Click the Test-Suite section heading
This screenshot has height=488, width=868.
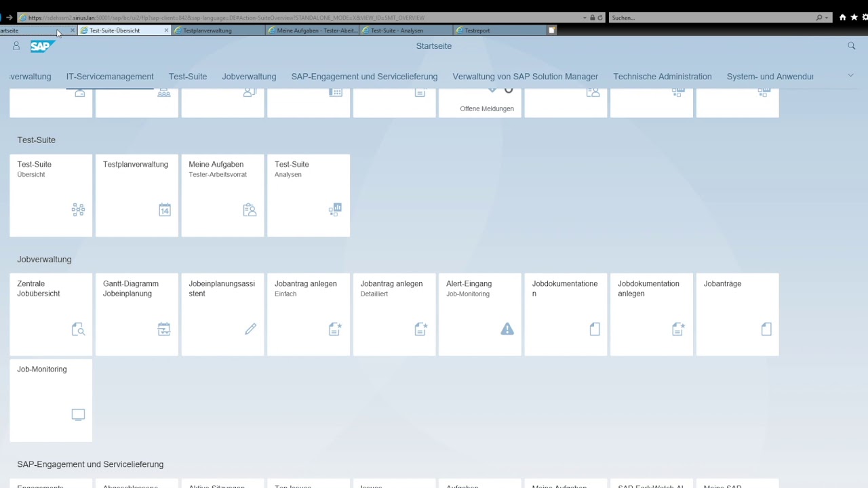click(37, 140)
